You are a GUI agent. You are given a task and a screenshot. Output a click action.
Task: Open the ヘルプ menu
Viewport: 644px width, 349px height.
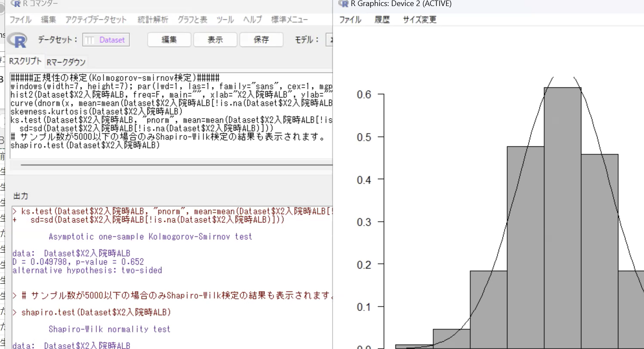coord(252,20)
